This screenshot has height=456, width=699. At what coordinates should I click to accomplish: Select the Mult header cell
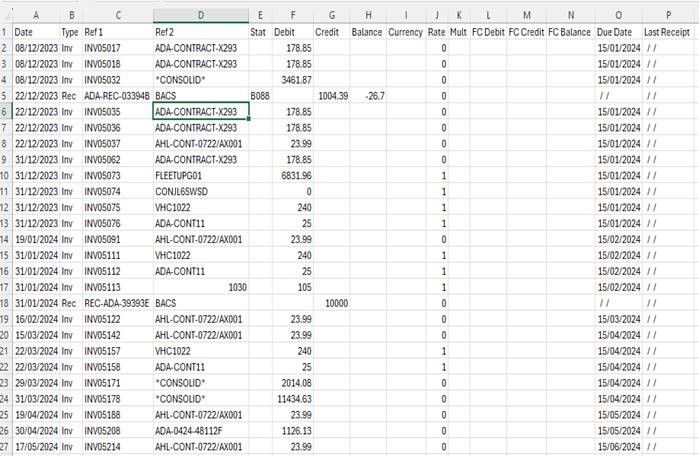(458, 32)
